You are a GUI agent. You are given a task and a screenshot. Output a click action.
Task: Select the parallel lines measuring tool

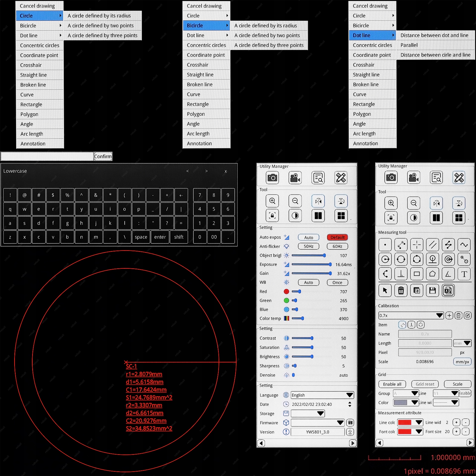(x=432, y=245)
